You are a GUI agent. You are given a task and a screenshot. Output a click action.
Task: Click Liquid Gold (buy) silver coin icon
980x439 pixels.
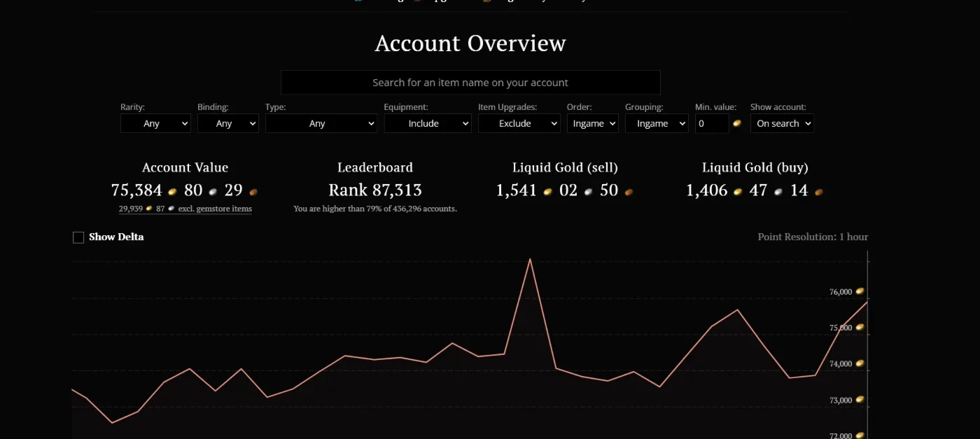[778, 191]
